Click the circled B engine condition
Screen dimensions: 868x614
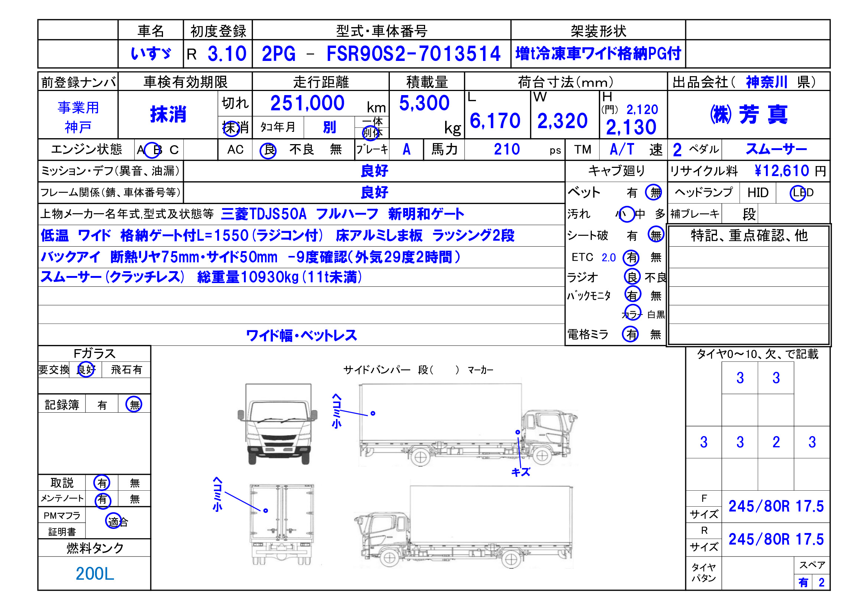pyautogui.click(x=153, y=150)
